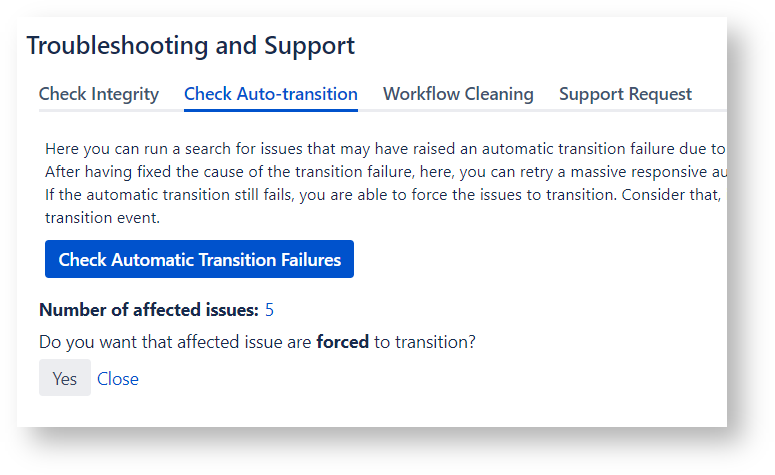Click the Close link beside Yes
This screenshot has height=475, width=775.
118,379
